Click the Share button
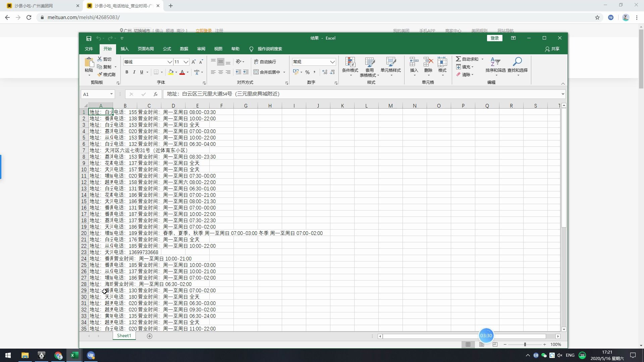Viewport: 644px width, 362px height. tap(552, 49)
